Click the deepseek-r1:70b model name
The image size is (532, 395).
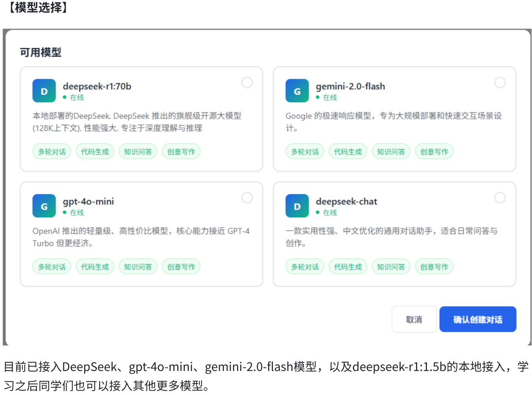pyautogui.click(x=97, y=86)
